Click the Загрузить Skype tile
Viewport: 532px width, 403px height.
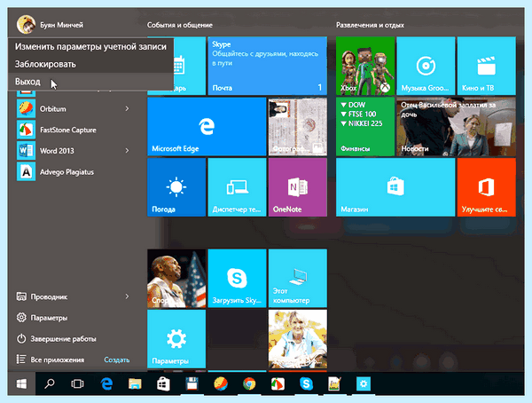pos(237,279)
